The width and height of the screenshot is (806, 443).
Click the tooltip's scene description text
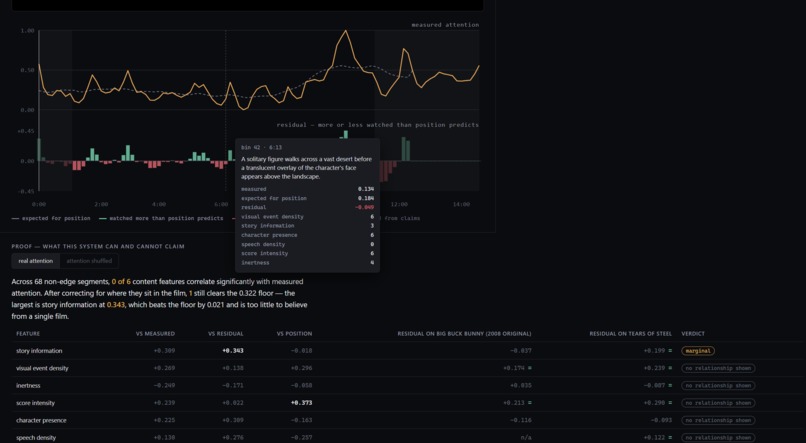[306, 168]
